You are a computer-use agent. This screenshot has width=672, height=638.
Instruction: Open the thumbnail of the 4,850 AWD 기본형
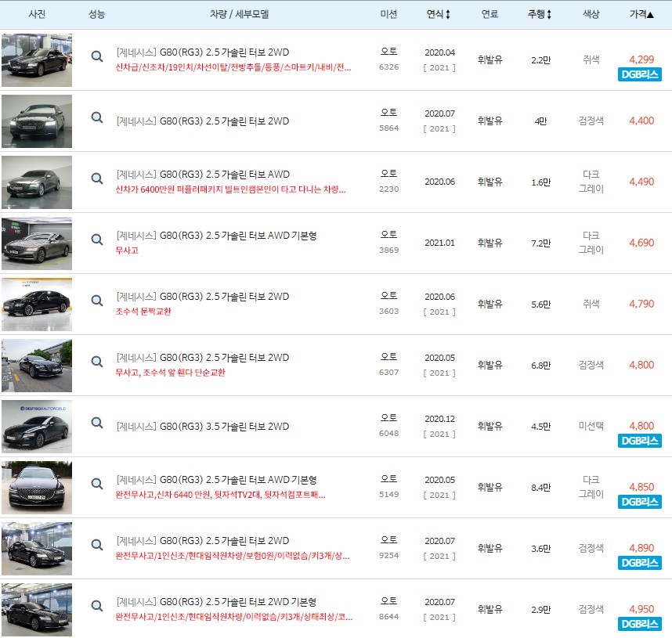[x=37, y=488]
